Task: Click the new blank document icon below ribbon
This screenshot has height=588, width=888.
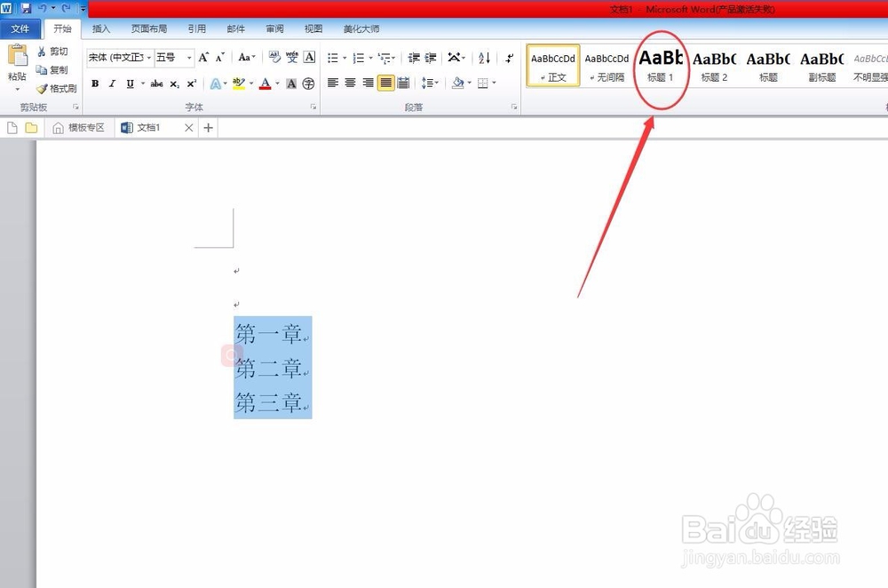Action: pos(12,128)
